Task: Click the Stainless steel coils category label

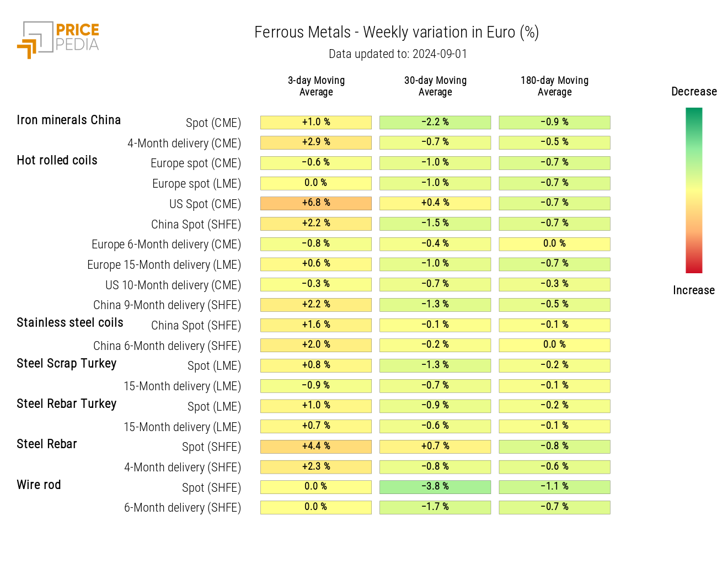Action: point(70,323)
